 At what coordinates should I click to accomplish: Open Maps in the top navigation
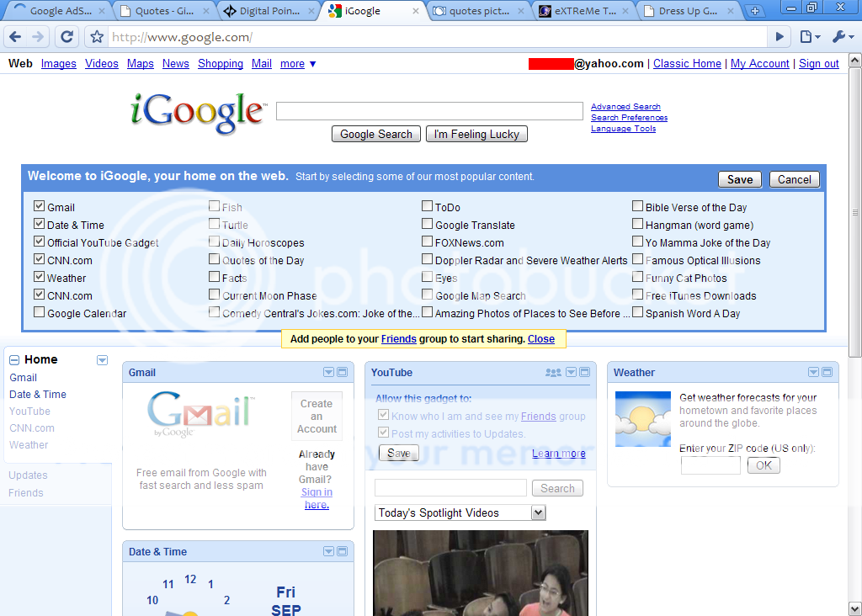click(141, 64)
